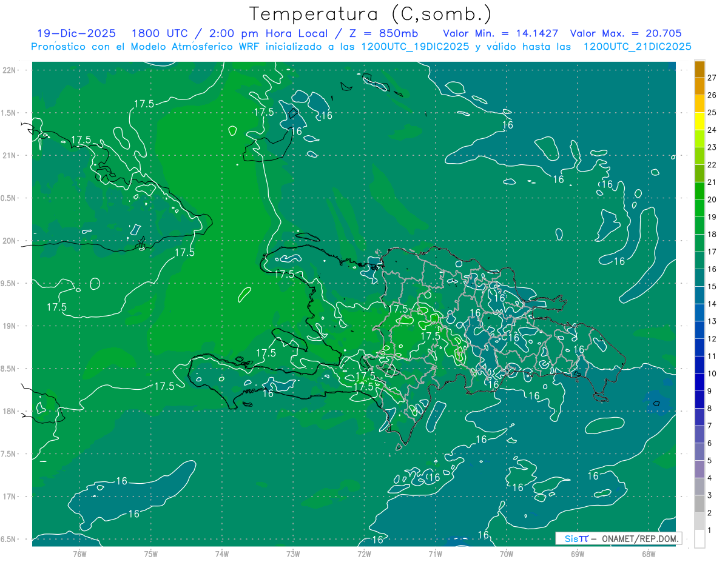Click the "22N" latitude axis label
The width and height of the screenshot is (728, 562).
click(x=9, y=70)
